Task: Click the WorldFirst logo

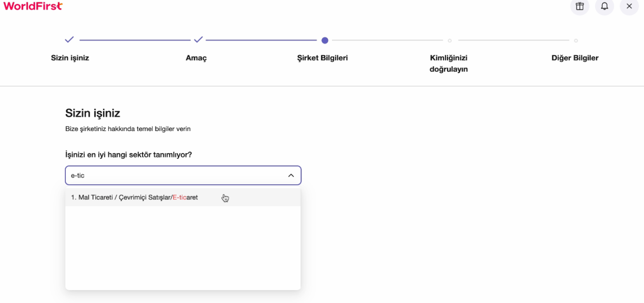Action: point(33,6)
